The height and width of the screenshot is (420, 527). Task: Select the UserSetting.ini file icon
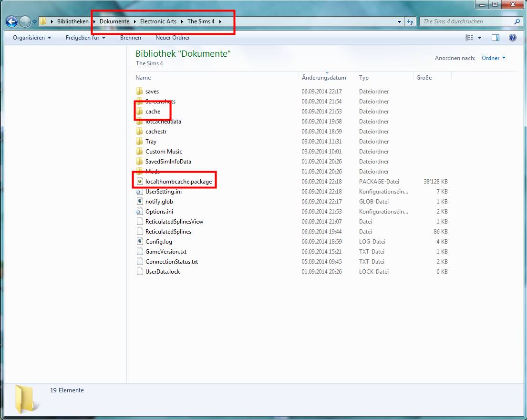[139, 192]
